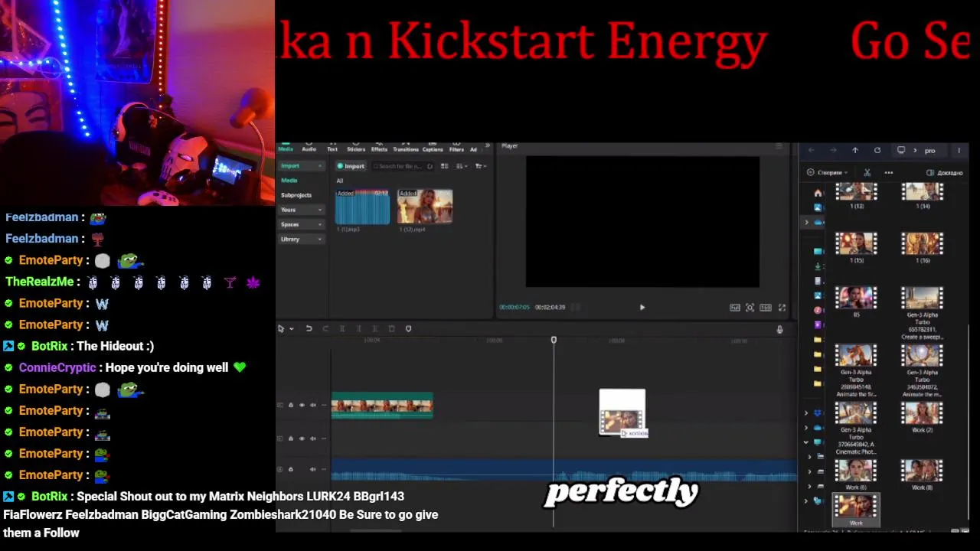Screen dimensions: 980x551
Task: Open the Stickers tab
Action: [x=356, y=148]
